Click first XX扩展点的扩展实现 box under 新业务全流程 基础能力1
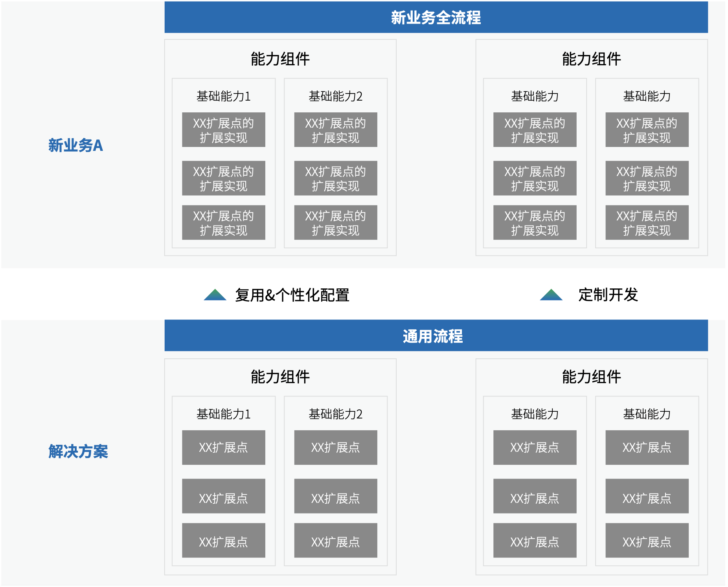 [223, 130]
